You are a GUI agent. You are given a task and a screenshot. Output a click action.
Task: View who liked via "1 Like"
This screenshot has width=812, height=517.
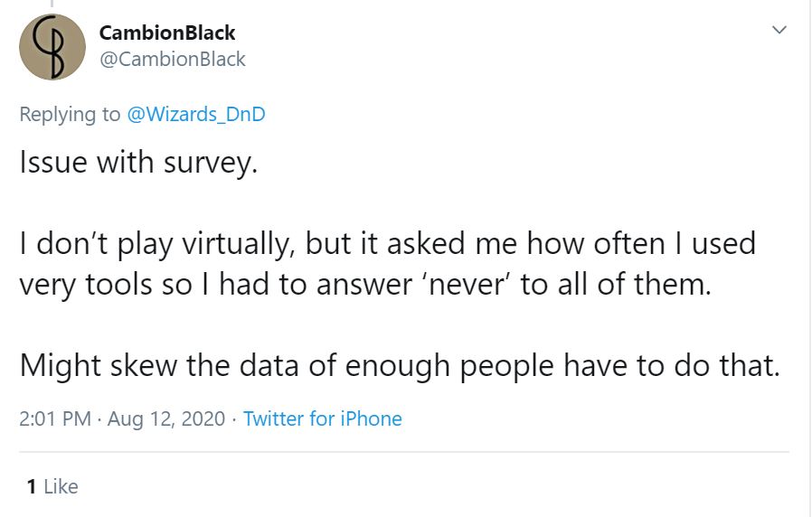pyautogui.click(x=53, y=486)
